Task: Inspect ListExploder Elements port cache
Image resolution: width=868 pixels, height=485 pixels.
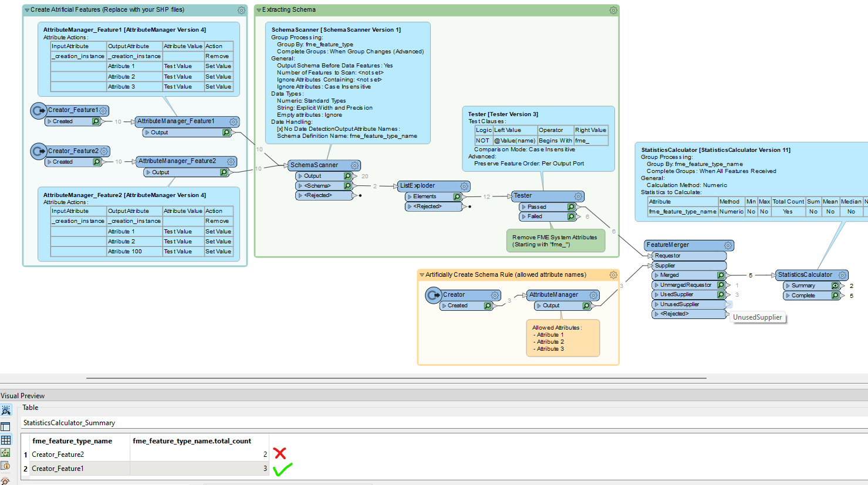Action: click(457, 196)
